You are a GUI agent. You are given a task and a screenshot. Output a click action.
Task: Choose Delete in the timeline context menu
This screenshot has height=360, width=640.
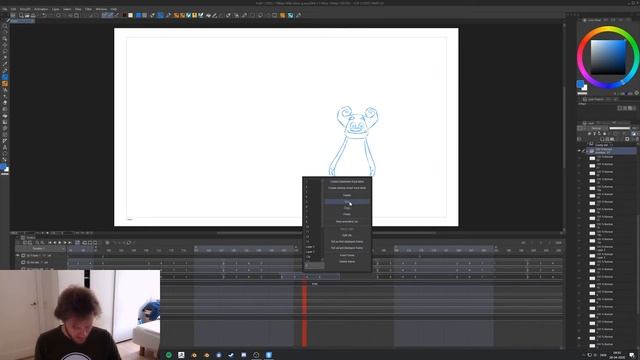click(x=347, y=195)
